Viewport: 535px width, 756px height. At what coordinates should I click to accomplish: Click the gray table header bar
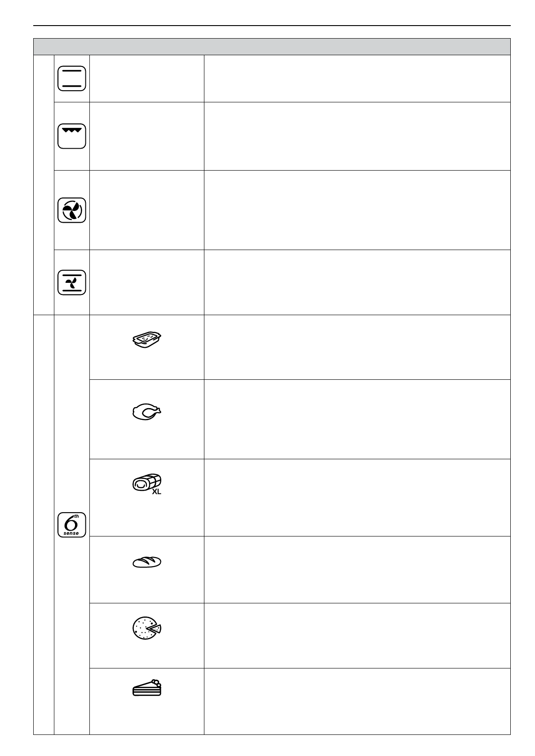(272, 47)
